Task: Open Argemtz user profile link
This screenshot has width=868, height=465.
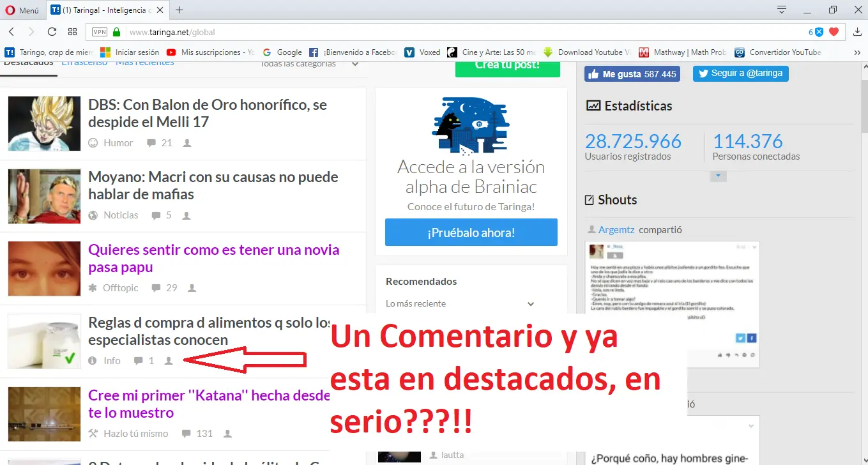Action: point(616,230)
